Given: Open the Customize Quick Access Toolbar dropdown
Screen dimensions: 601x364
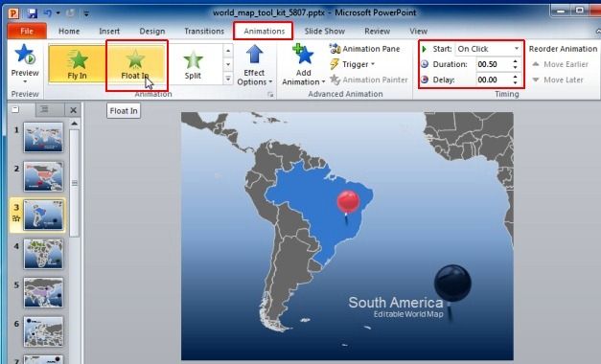Looking at the screenshot, I should [x=86, y=13].
